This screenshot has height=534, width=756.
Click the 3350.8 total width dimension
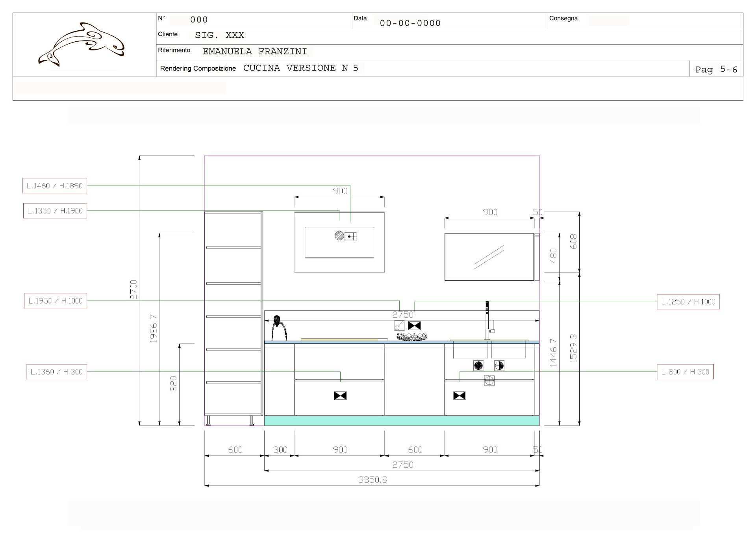click(372, 480)
